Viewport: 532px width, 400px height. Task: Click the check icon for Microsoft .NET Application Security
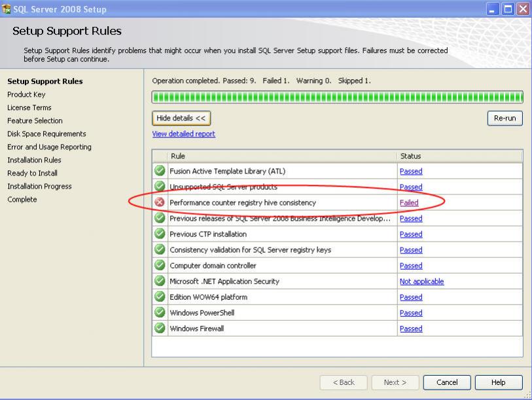tap(160, 281)
